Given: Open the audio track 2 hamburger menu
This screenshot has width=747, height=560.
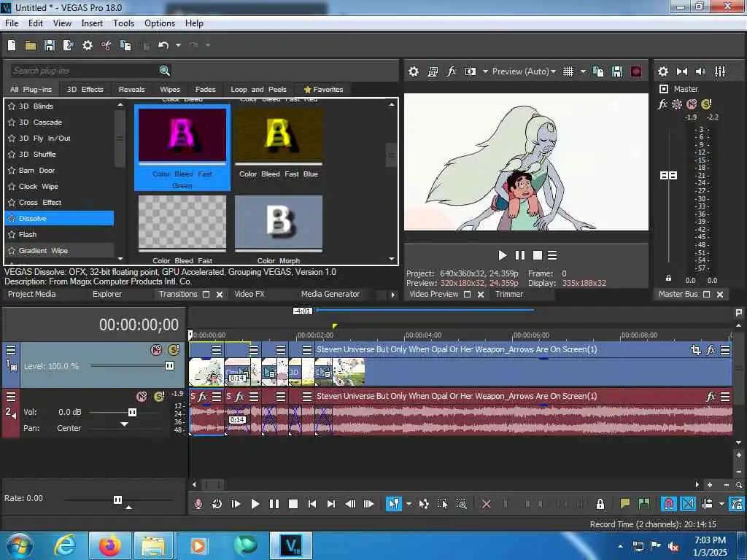Looking at the screenshot, I should [11, 396].
